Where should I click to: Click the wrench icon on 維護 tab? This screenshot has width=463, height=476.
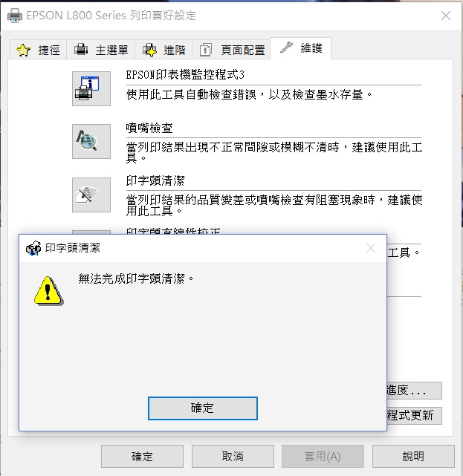coord(286,48)
